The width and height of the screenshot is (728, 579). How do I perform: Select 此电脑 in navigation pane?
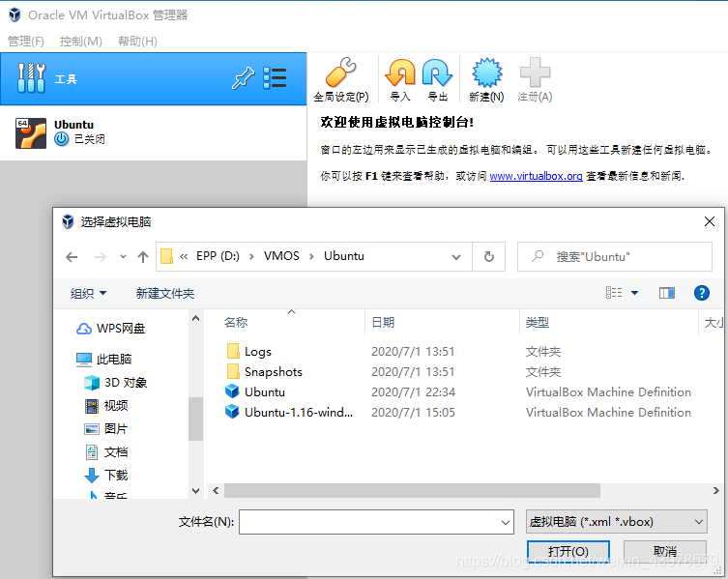coord(104,360)
